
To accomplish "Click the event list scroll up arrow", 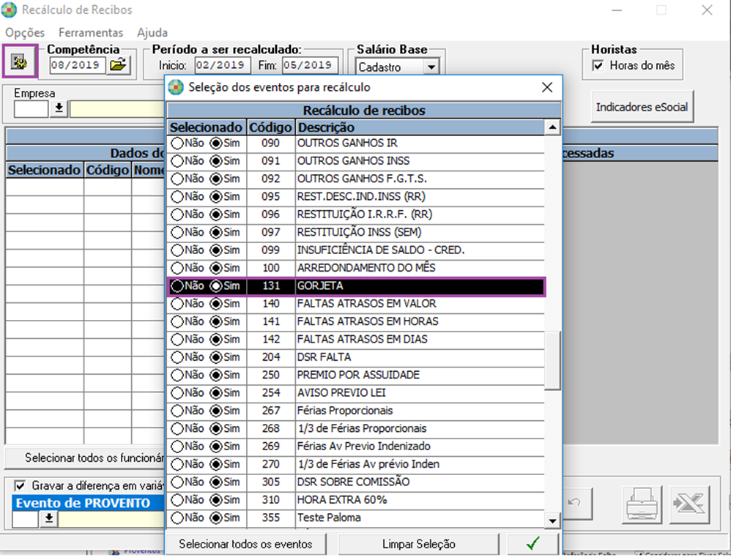I will tap(552, 127).
